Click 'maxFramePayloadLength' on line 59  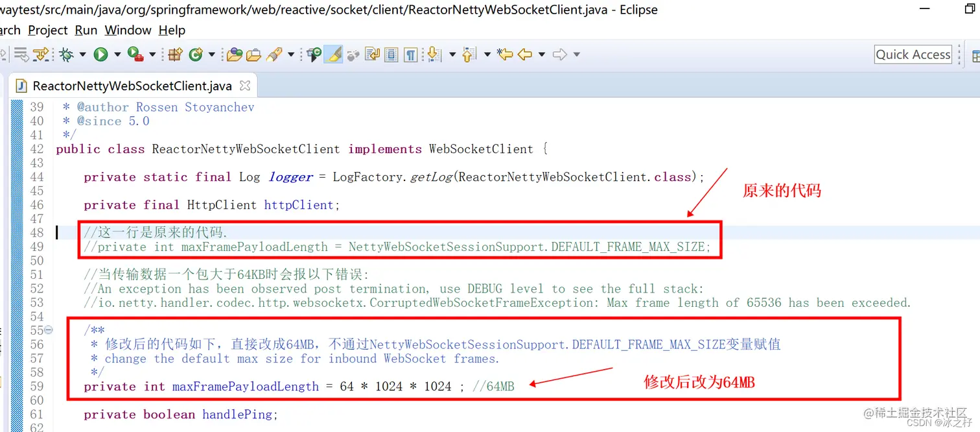[246, 387]
